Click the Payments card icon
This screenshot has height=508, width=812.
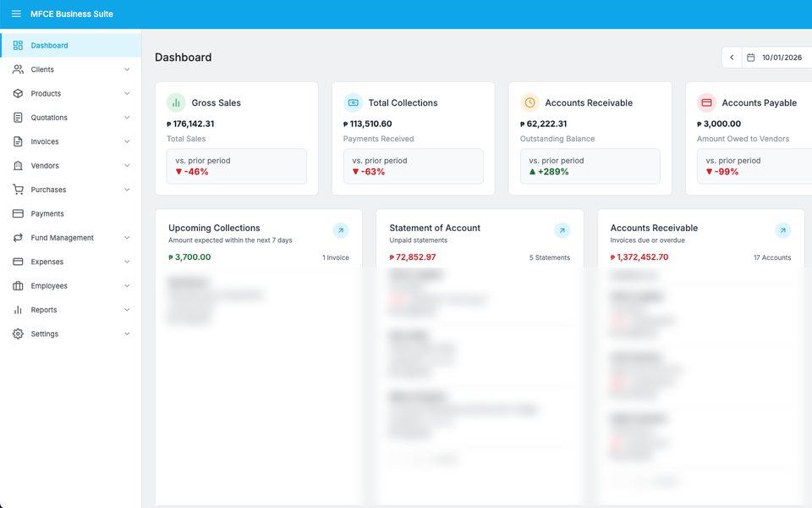coord(18,213)
